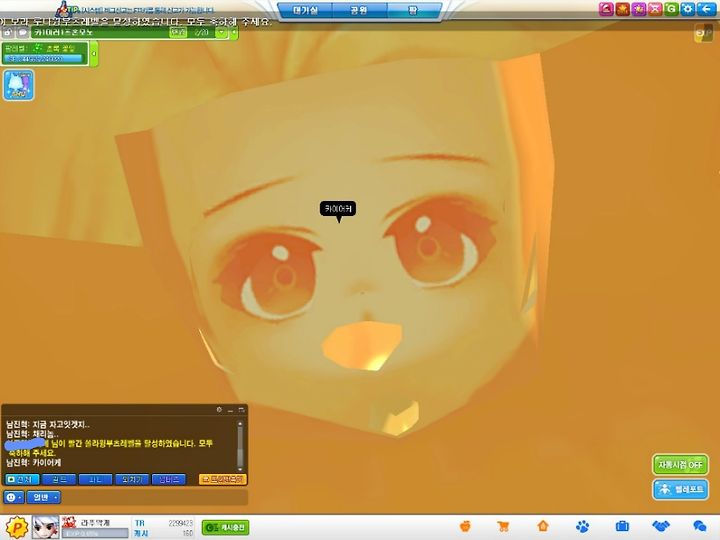
Task: Click the chat scrollbar thumb
Action: click(240, 457)
